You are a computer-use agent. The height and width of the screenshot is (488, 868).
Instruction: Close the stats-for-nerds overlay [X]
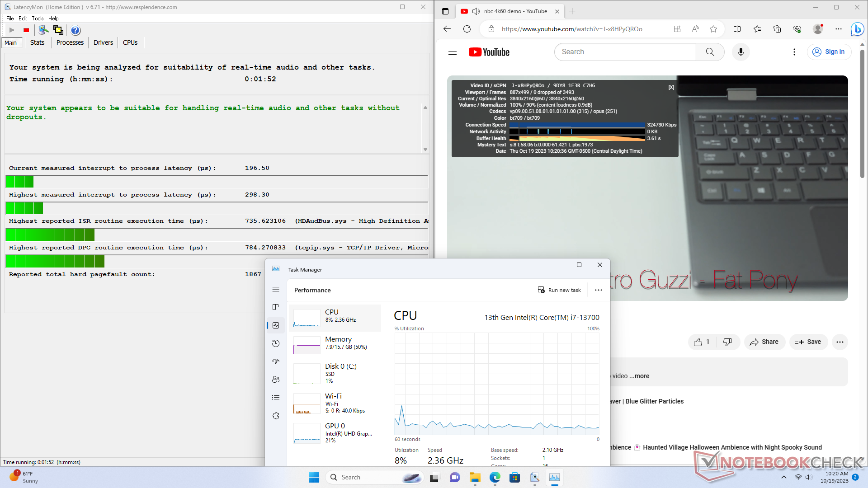pos(671,87)
